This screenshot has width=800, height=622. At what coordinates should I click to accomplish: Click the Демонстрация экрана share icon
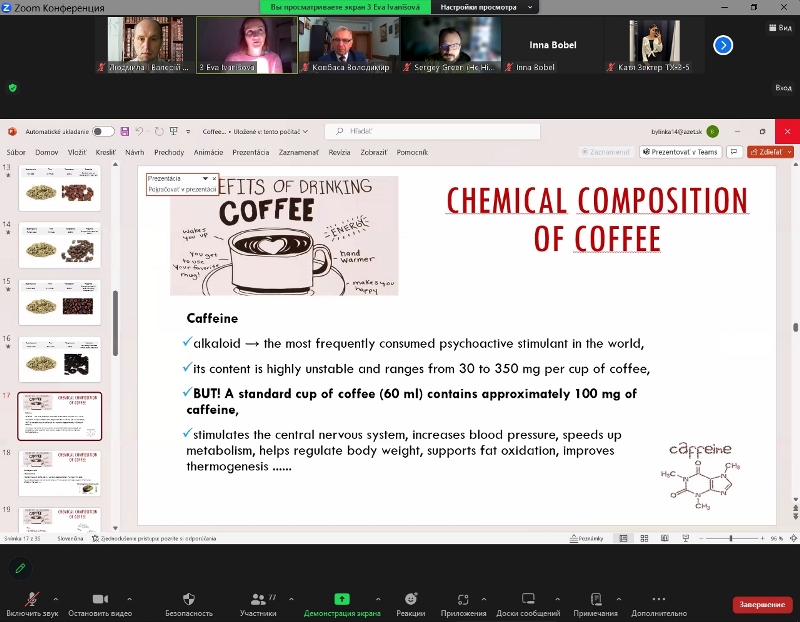341,598
